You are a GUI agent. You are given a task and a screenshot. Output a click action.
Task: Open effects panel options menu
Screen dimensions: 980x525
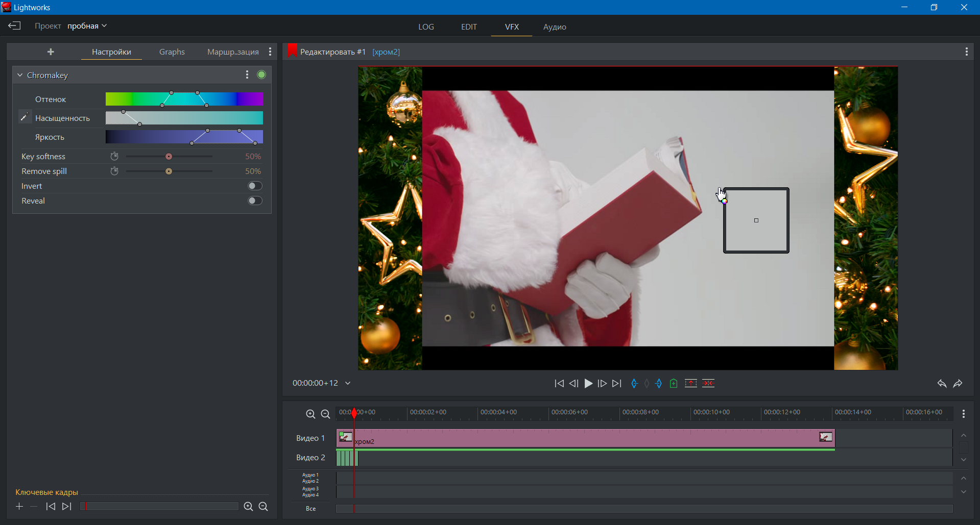(270, 52)
